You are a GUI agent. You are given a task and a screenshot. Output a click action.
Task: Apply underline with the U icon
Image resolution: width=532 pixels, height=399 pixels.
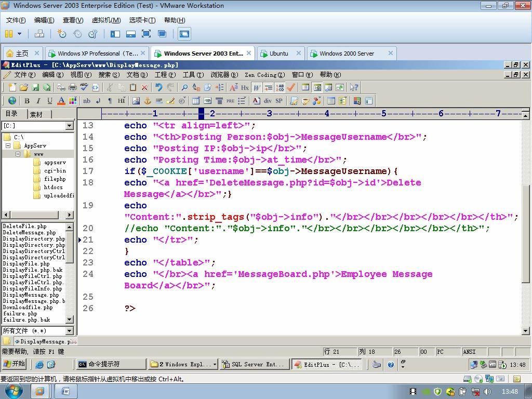point(50,101)
